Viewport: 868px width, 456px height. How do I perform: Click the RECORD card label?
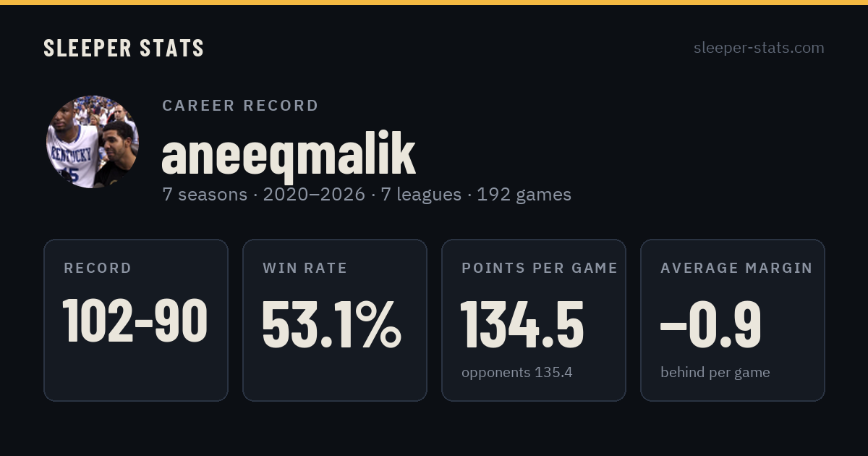98,269
